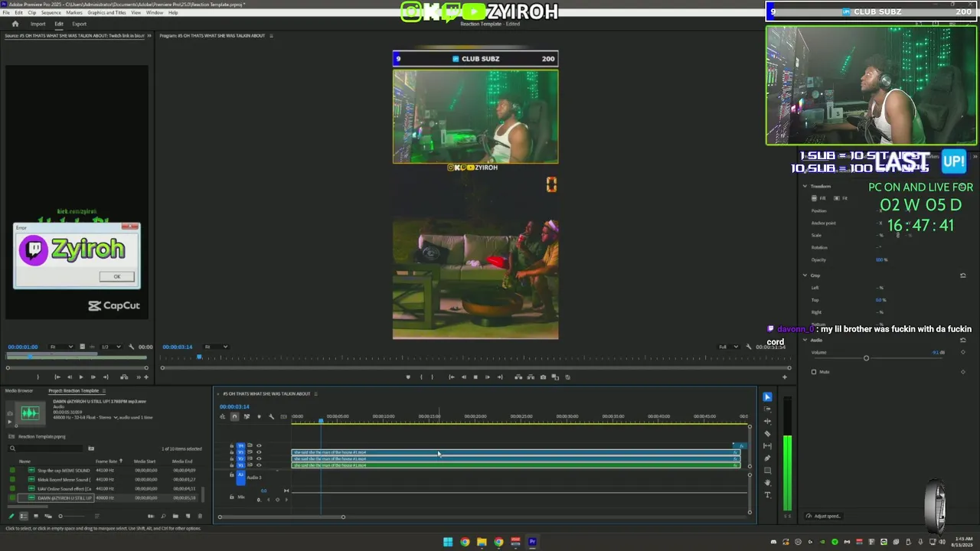Toggle visibility eye for track V3

click(x=259, y=452)
